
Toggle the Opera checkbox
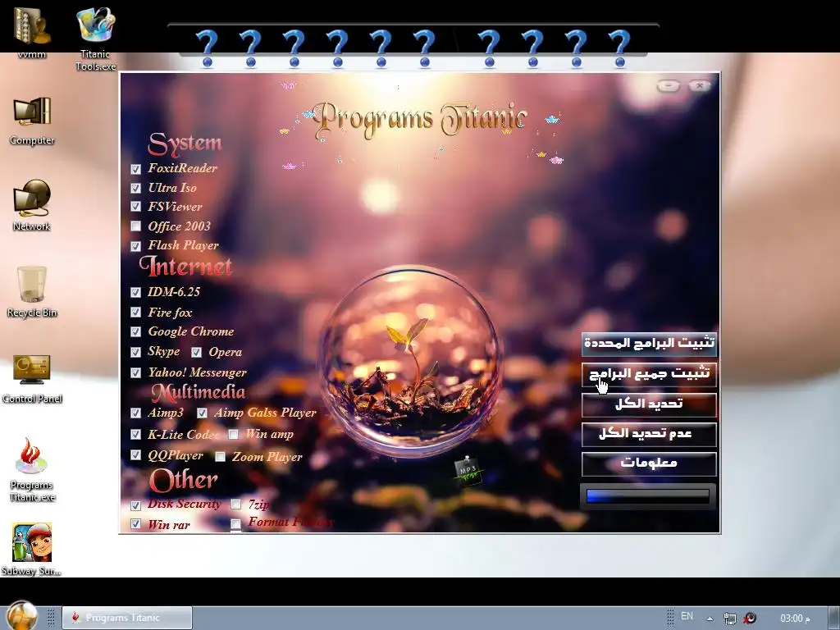197,352
